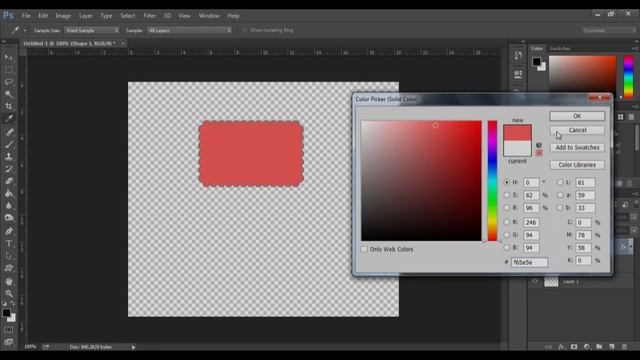
Task: Open the Image menu
Action: coord(63,16)
